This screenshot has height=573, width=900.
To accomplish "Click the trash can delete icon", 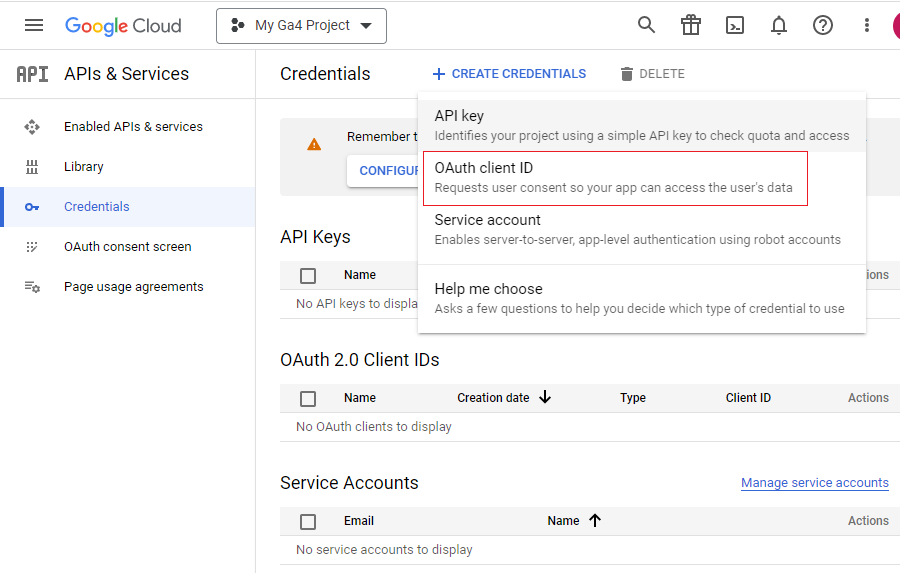I will [627, 74].
